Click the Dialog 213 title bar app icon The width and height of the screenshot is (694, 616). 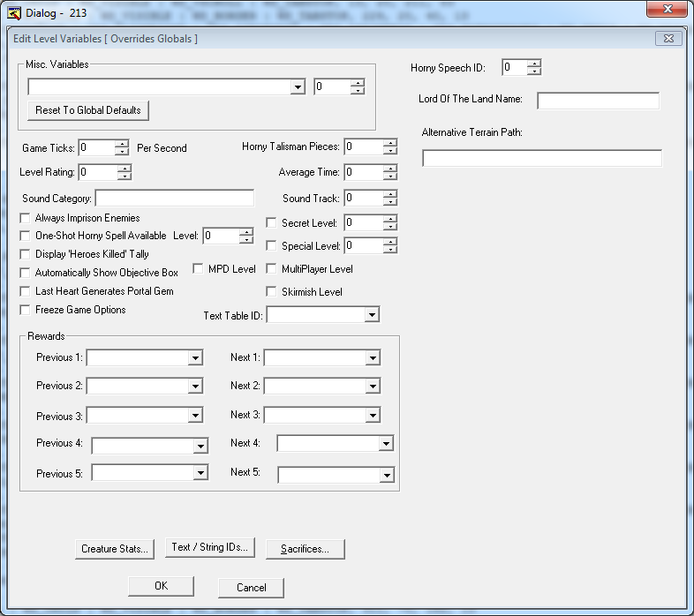point(14,13)
